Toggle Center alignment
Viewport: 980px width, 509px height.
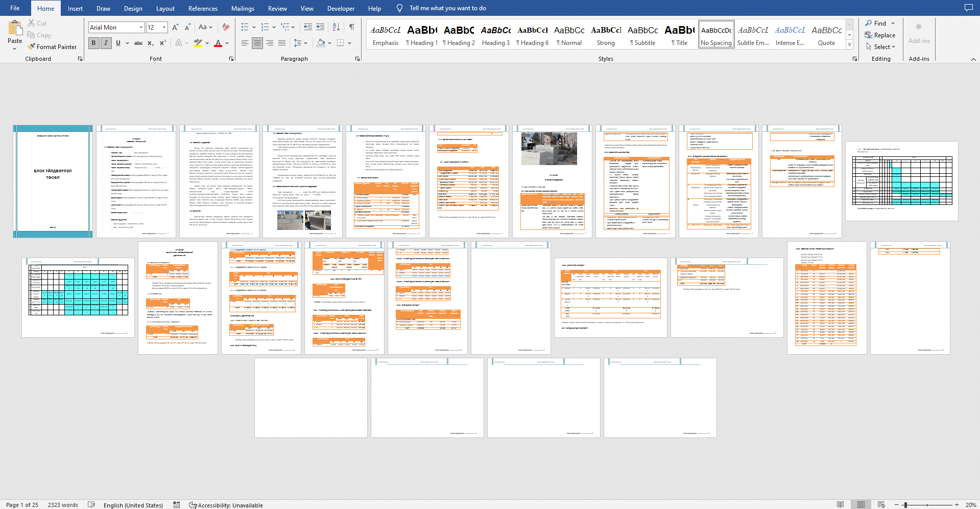(257, 43)
